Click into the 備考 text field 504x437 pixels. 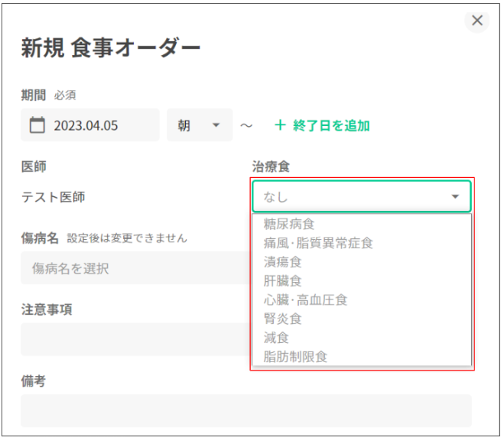[x=245, y=410]
